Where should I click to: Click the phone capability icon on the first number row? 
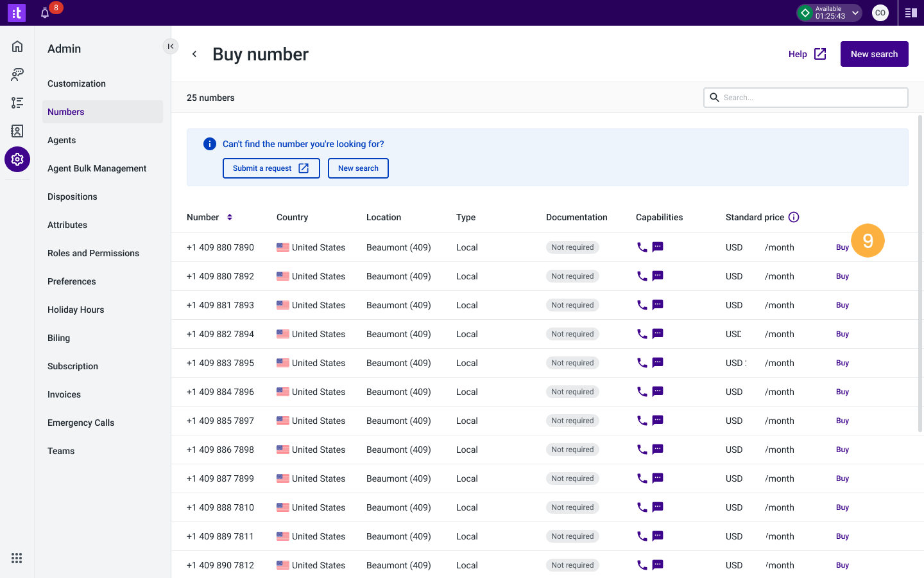[x=641, y=247]
